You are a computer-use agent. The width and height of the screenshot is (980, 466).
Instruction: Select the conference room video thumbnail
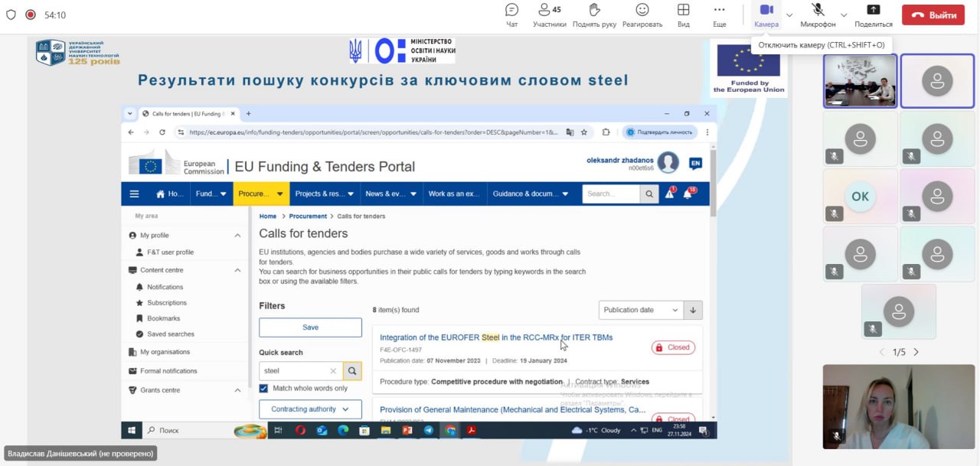click(860, 81)
